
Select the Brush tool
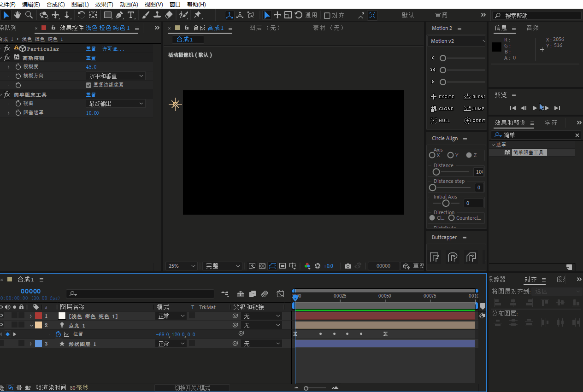click(146, 15)
